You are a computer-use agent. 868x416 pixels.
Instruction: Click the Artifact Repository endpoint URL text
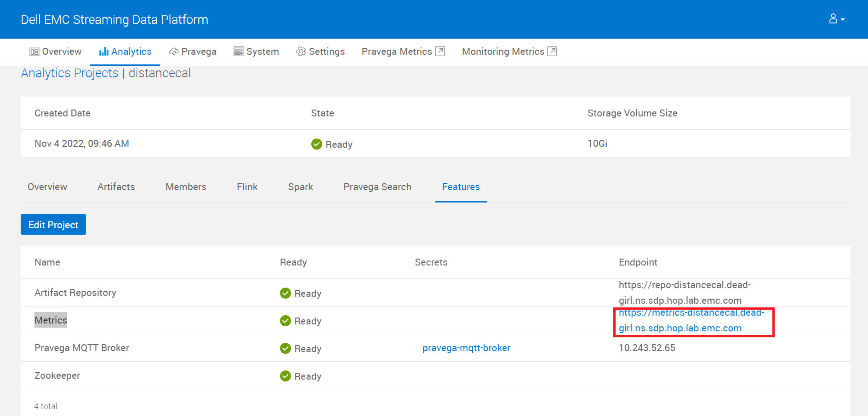tap(685, 293)
